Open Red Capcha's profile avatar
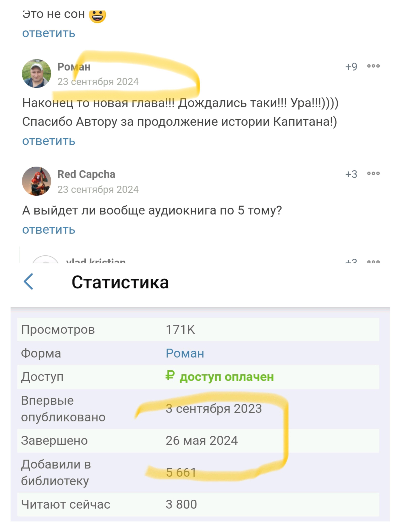Image resolution: width=404 pixels, height=532 pixels. (36, 181)
